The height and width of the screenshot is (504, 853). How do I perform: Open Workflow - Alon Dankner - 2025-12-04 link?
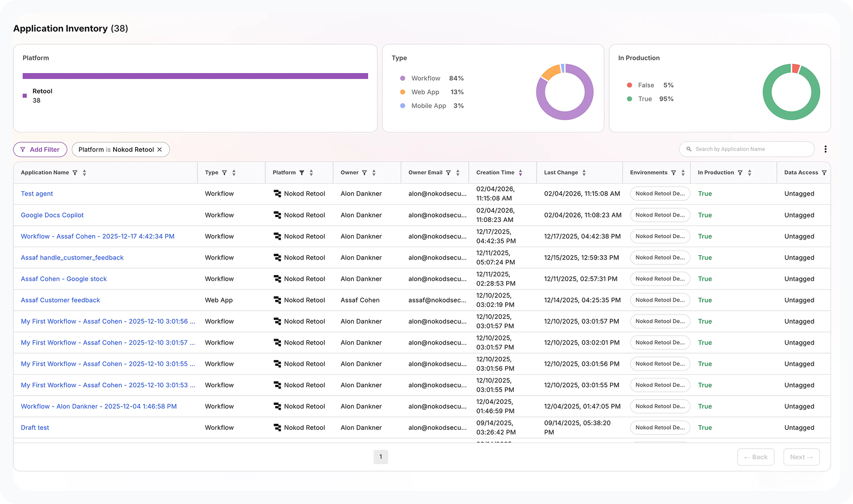click(99, 407)
